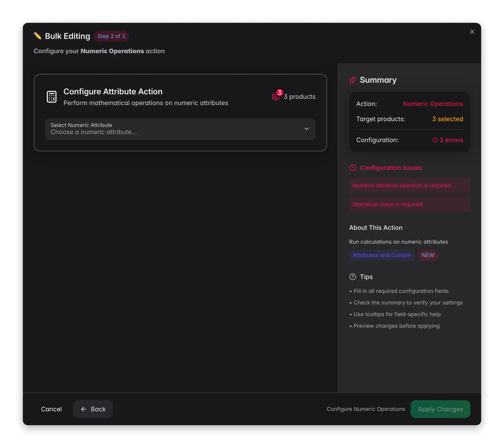Image resolution: width=504 pixels, height=448 pixels.
Task: Click the question mark icon next to Tips
Action: [x=353, y=277]
